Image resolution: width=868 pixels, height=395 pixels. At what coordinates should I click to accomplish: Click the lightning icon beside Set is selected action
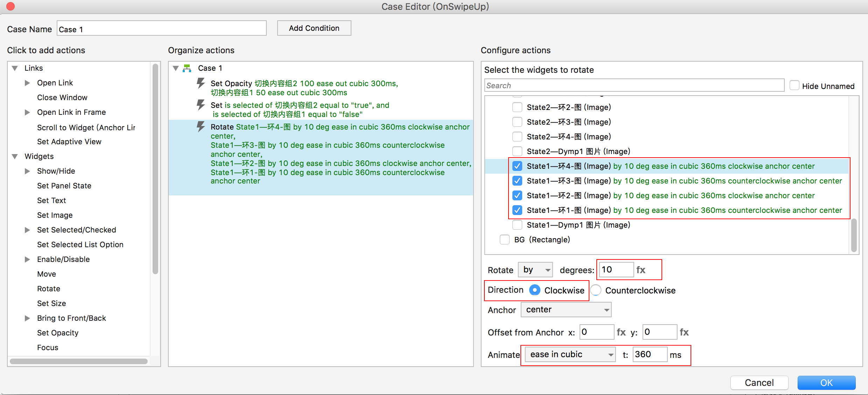201,105
